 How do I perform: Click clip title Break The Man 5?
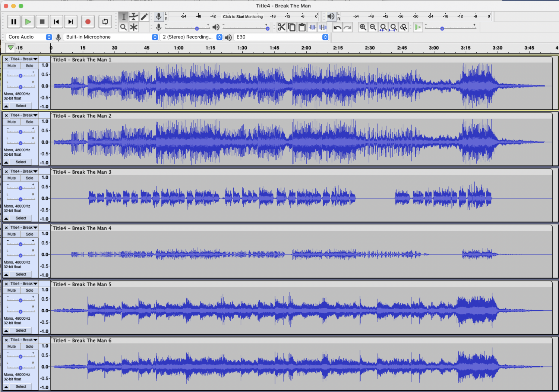pos(82,284)
